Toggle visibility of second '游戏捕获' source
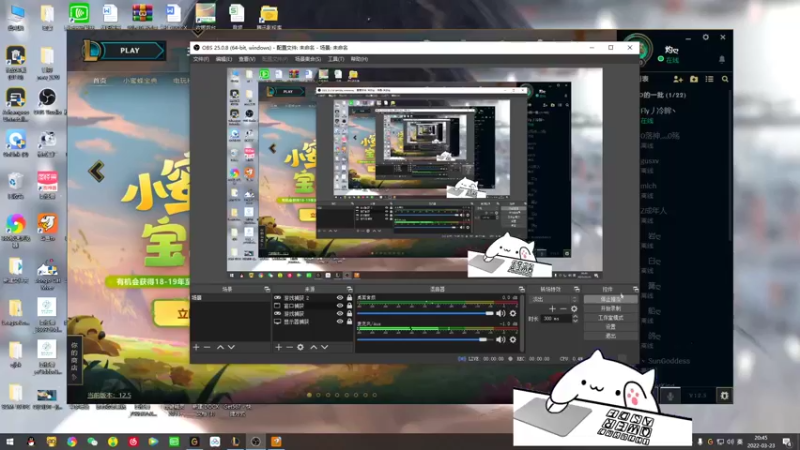 pos(340,314)
